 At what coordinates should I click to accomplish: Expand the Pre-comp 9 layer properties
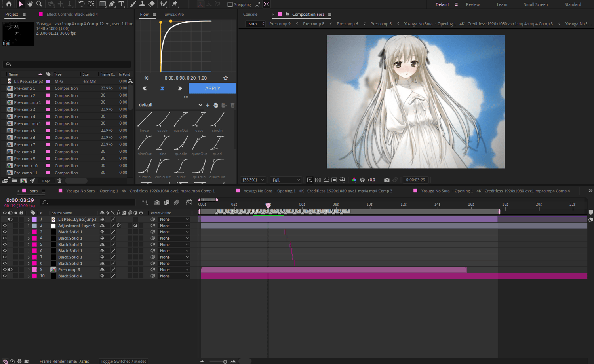pos(29,270)
